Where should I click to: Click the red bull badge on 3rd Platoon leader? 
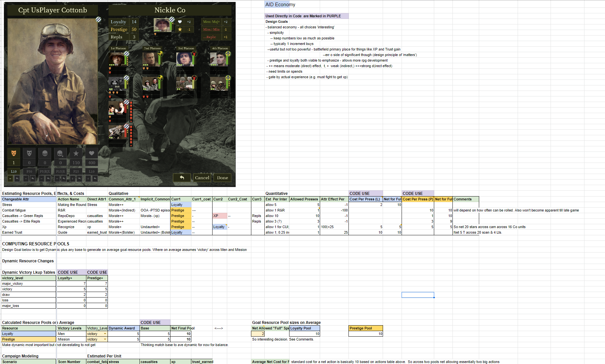[194, 53]
